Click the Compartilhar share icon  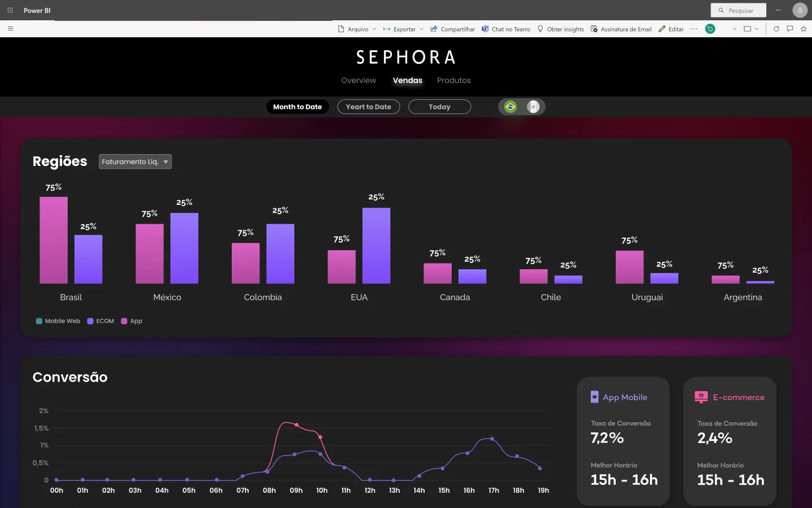[434, 29]
